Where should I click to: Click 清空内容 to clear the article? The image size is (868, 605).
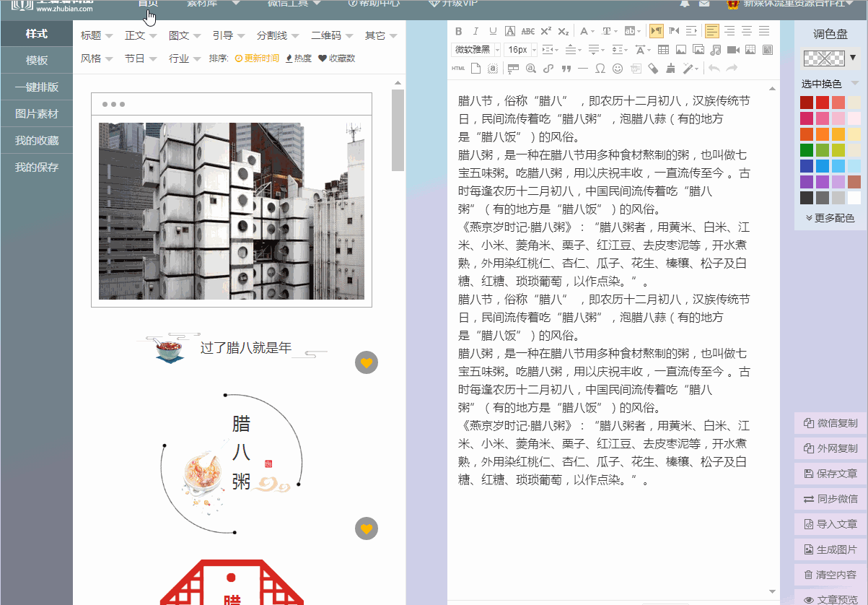[831, 573]
